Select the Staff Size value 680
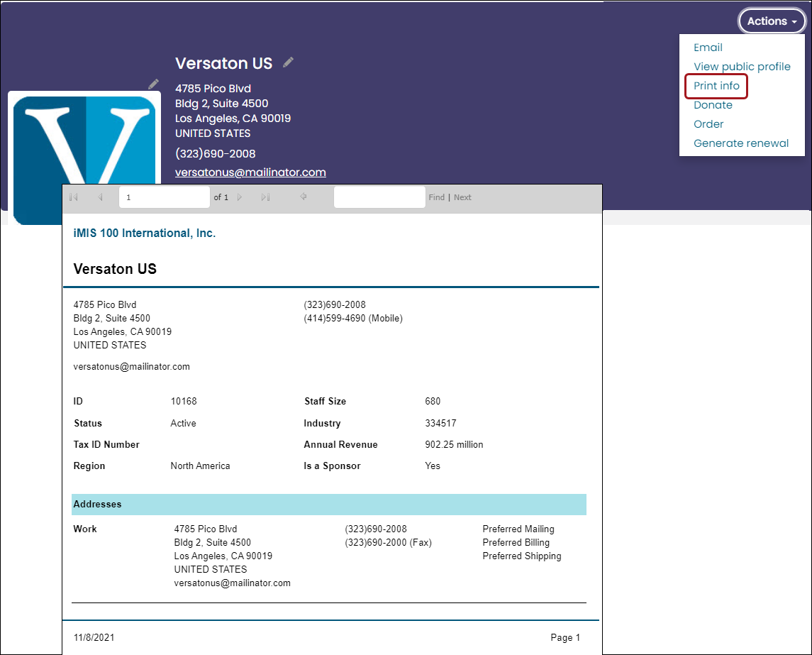Image resolution: width=812 pixels, height=655 pixels. point(433,401)
